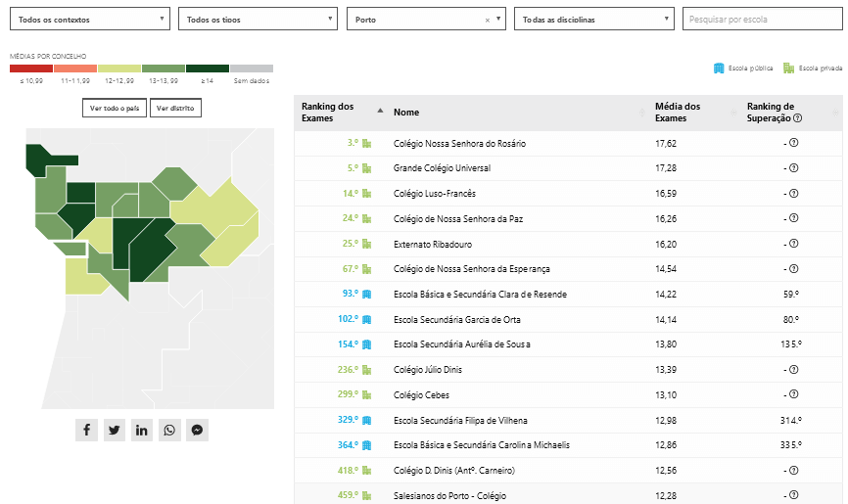Sort by Ranking dos Exames column header
The width and height of the screenshot is (848, 504).
pos(329,112)
